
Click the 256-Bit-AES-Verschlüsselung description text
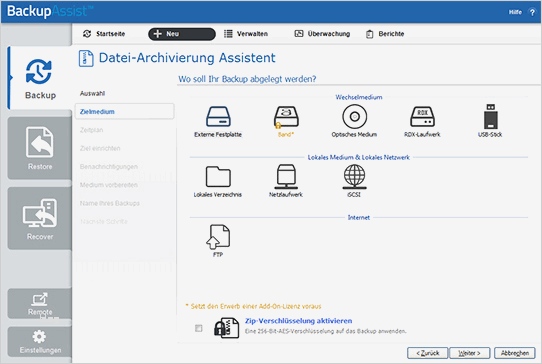tap(326, 331)
